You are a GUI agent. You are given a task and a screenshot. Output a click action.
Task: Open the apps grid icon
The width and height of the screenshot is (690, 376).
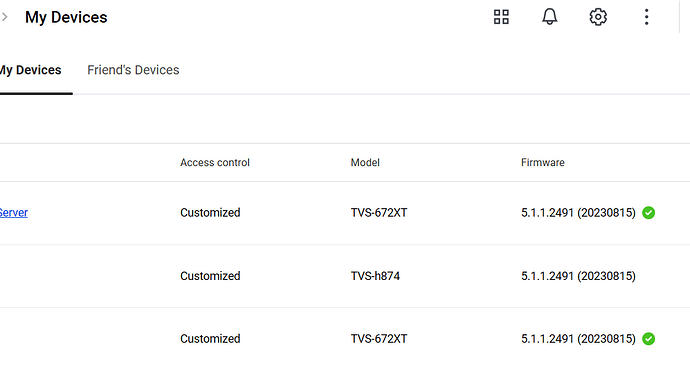click(x=501, y=17)
